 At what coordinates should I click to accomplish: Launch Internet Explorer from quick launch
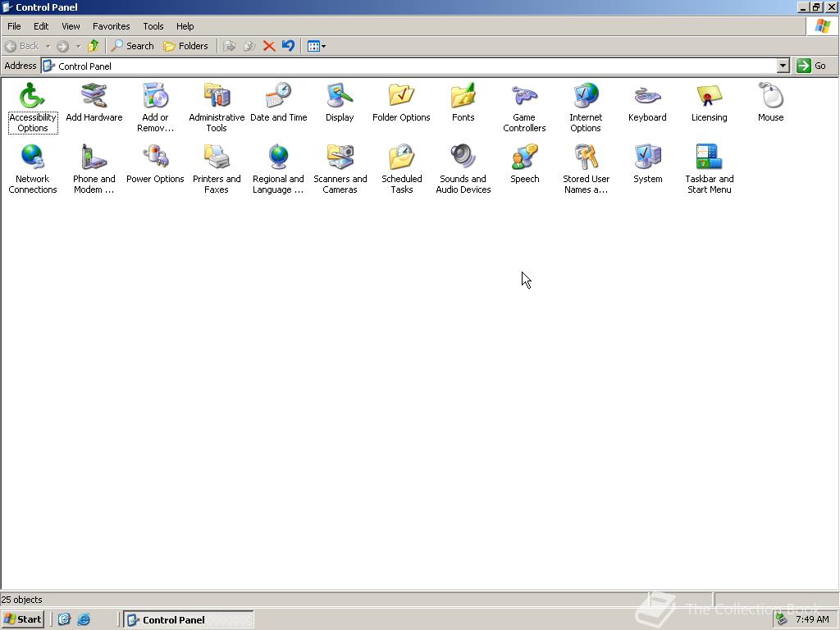pos(84,620)
